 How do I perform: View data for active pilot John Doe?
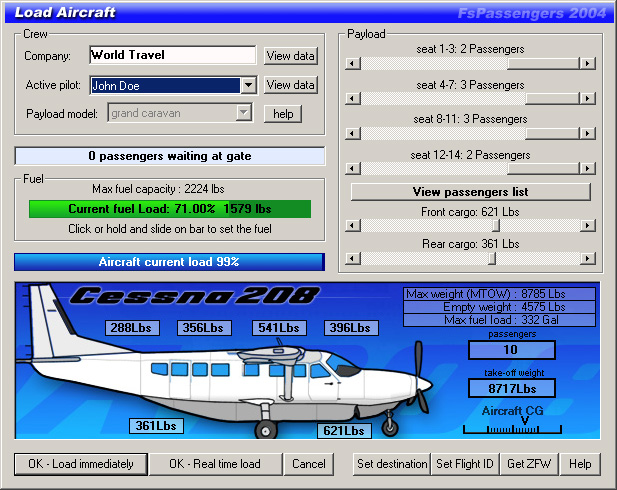click(290, 85)
